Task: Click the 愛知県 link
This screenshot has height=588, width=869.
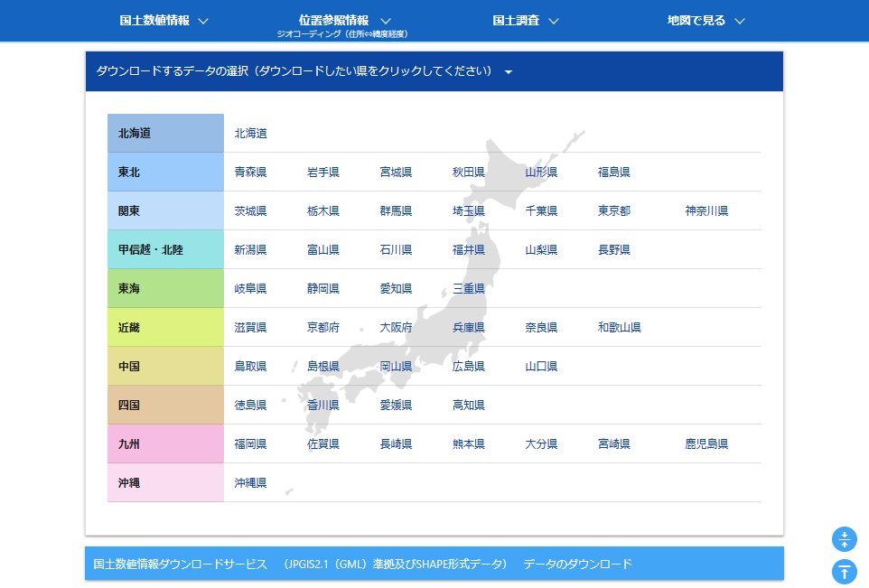Action: coord(396,288)
